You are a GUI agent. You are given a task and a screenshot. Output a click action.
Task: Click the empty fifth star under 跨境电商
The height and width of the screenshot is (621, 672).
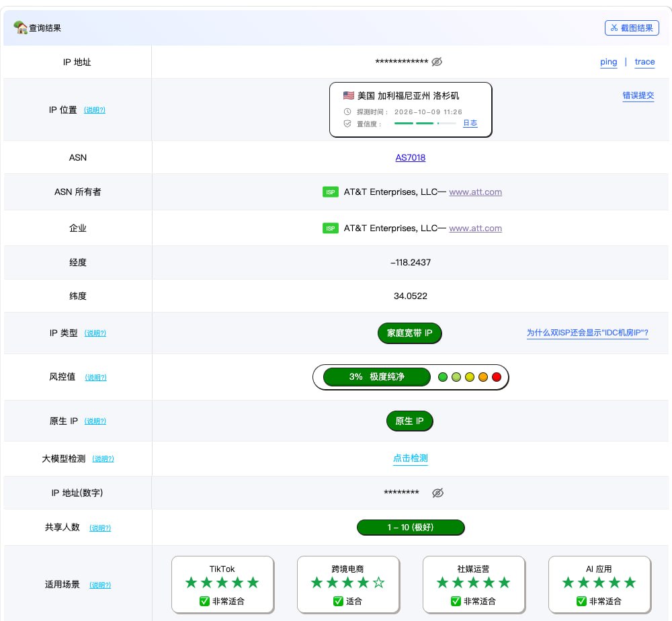(379, 583)
